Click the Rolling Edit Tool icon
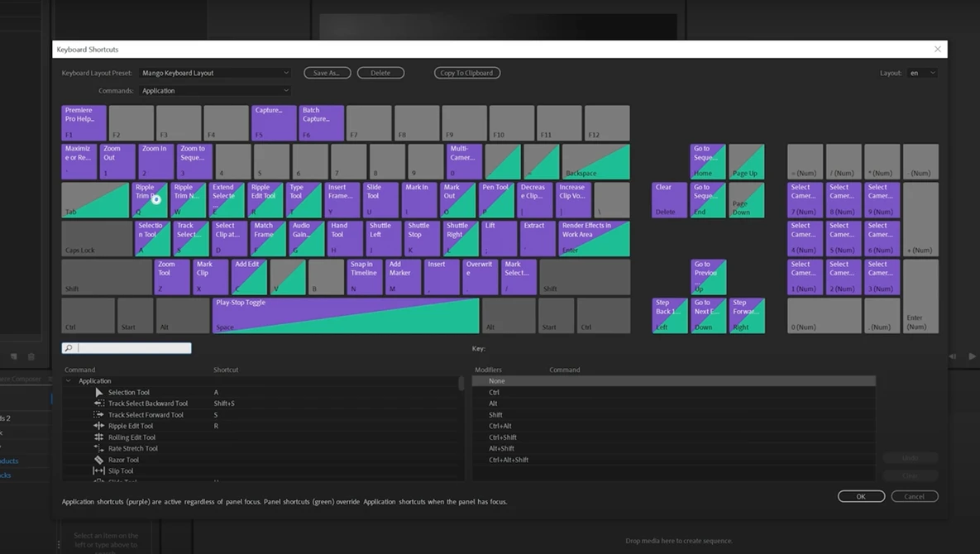980x554 pixels. 98,437
